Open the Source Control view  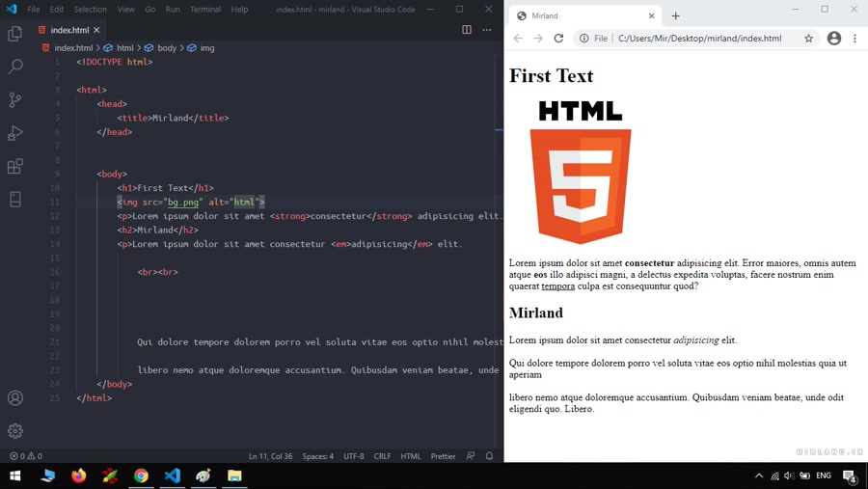tap(14, 100)
